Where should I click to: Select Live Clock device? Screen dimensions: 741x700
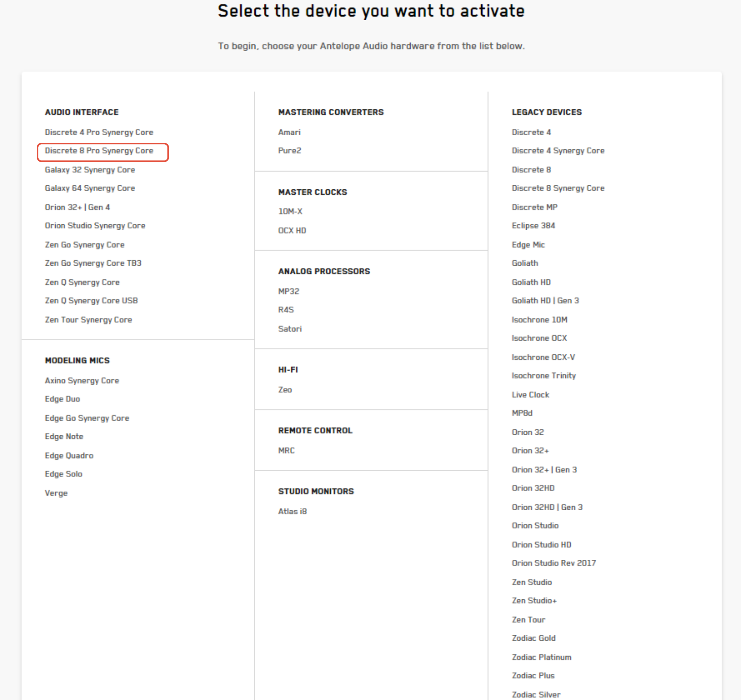531,395
